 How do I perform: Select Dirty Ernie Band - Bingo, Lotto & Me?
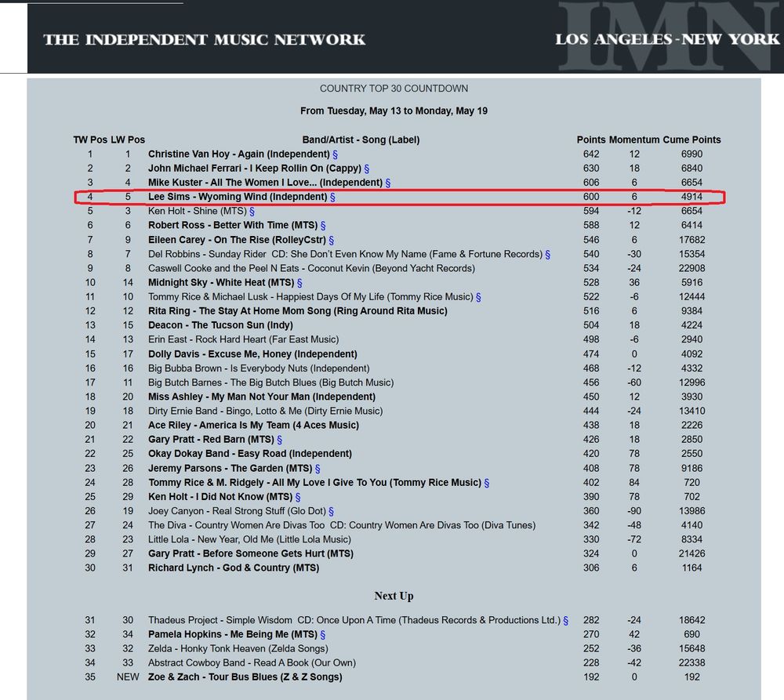[x=266, y=411]
